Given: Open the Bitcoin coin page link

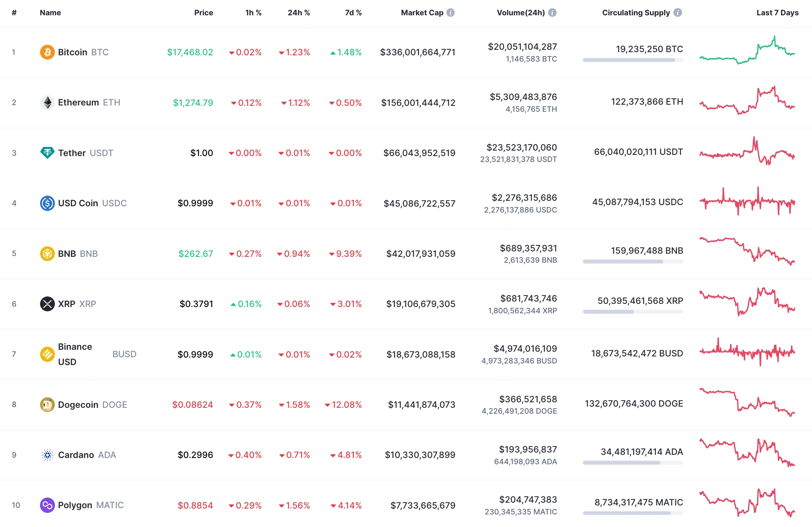Looking at the screenshot, I should [73, 52].
